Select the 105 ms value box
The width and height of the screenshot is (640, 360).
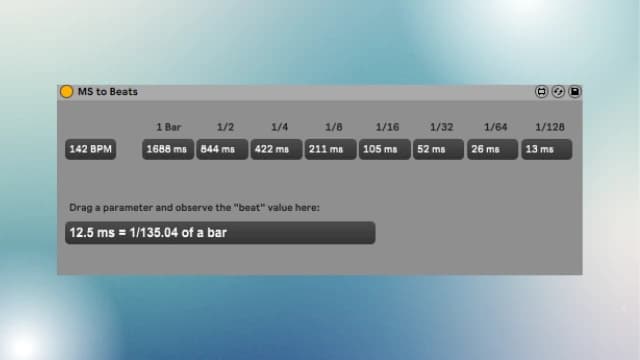tap(384, 149)
